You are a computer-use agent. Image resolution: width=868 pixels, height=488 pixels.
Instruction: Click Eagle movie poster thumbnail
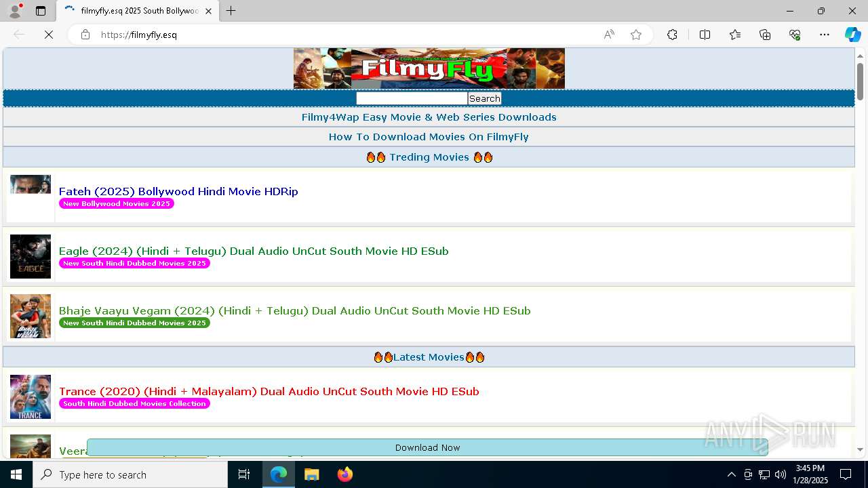[31, 256]
